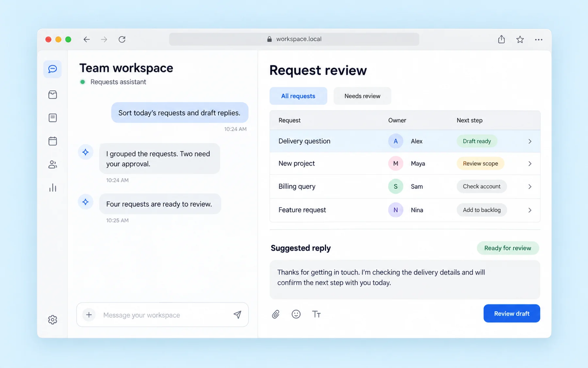Image resolution: width=588 pixels, height=368 pixels.
Task: Click the Draft ready status pill
Action: (477, 141)
